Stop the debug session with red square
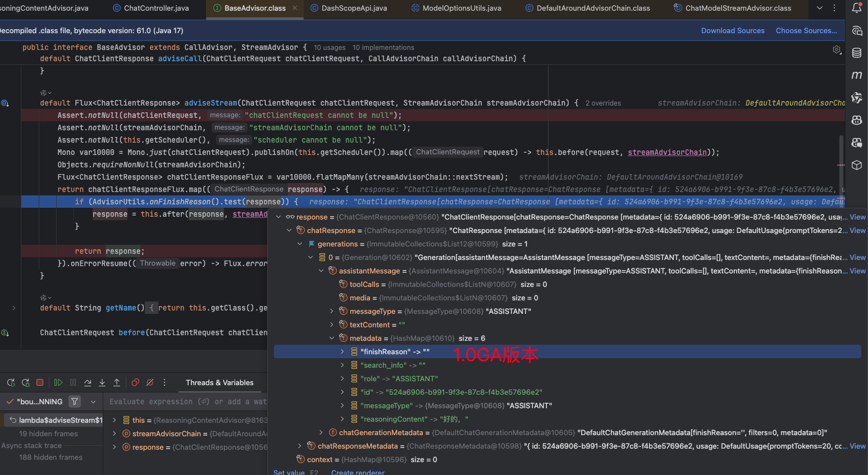868x475 pixels. 40,382
